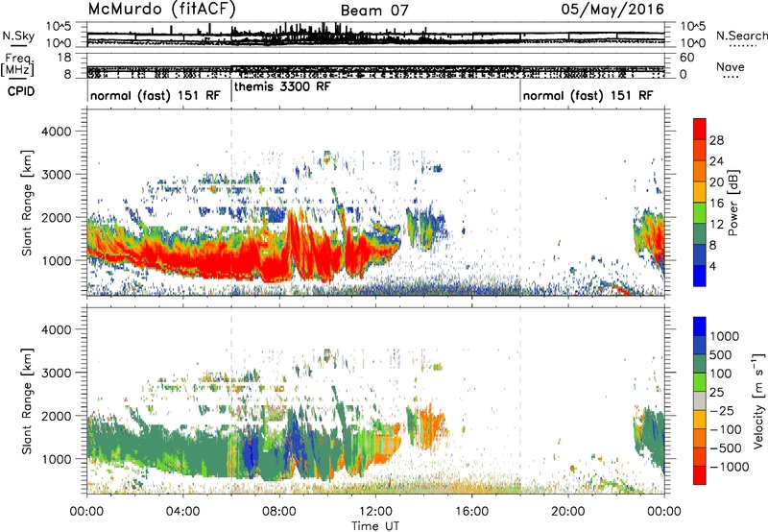
Task: Click the '-25' velocity colorbar tick
Action: [x=722, y=410]
